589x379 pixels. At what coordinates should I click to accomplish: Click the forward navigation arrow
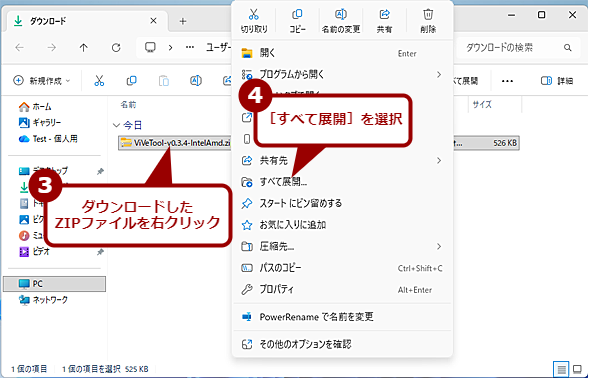[x=51, y=48]
